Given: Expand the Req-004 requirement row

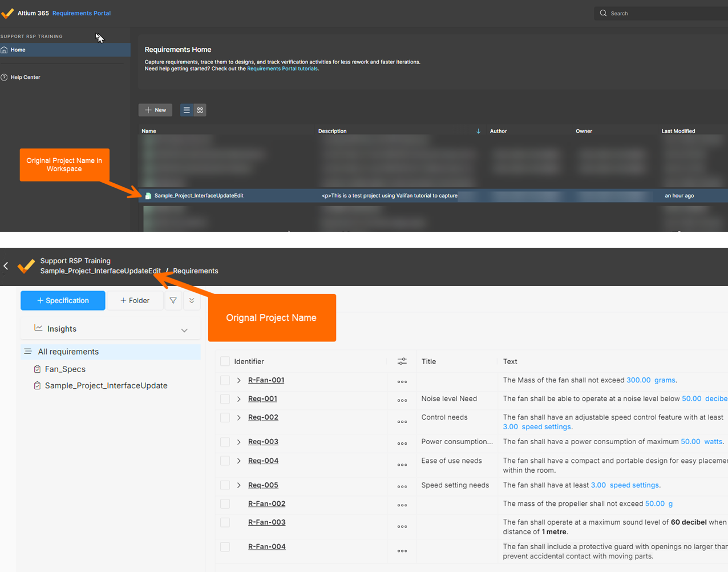Looking at the screenshot, I should pyautogui.click(x=239, y=461).
